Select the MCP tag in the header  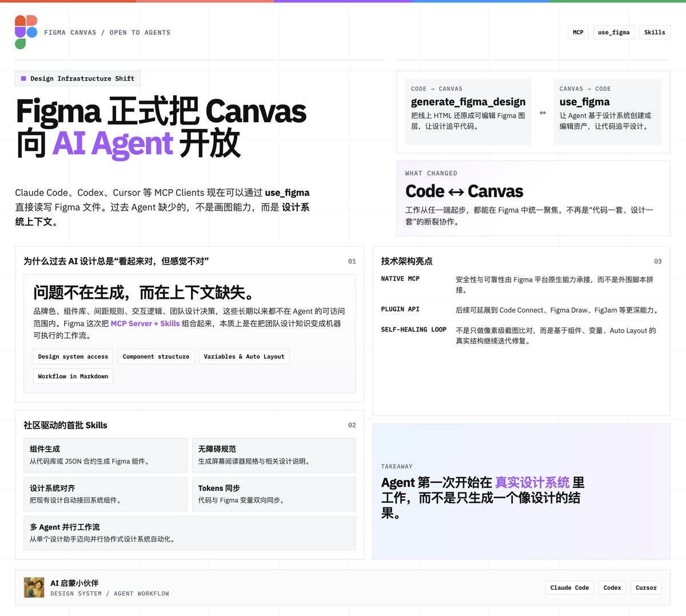coord(577,32)
